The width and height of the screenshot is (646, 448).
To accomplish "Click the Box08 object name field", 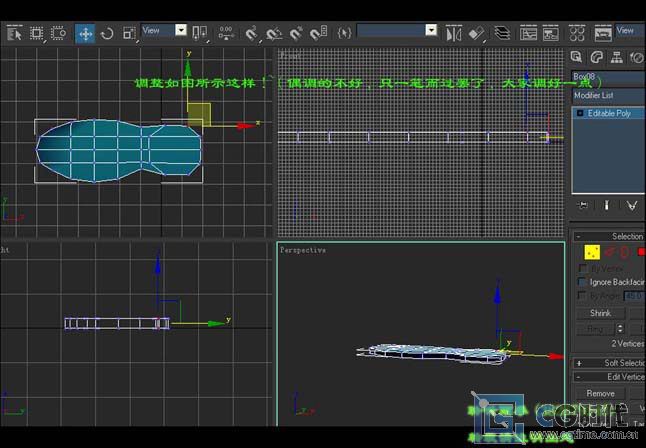I will (x=608, y=77).
